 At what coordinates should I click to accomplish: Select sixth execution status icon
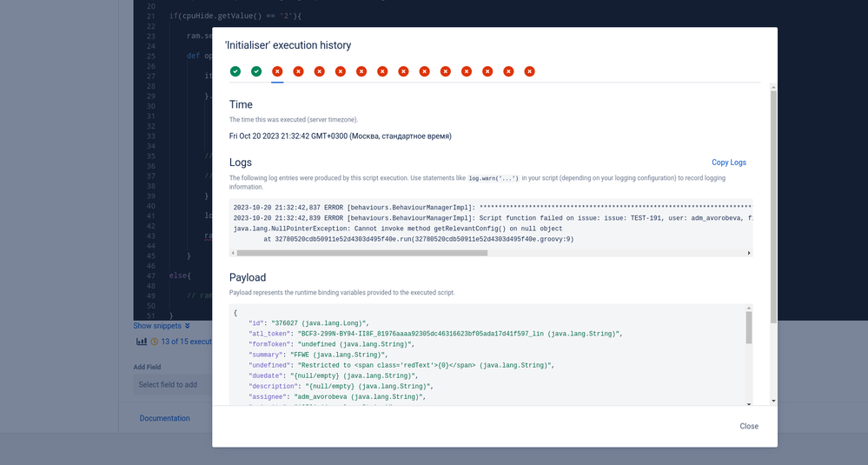(x=341, y=71)
